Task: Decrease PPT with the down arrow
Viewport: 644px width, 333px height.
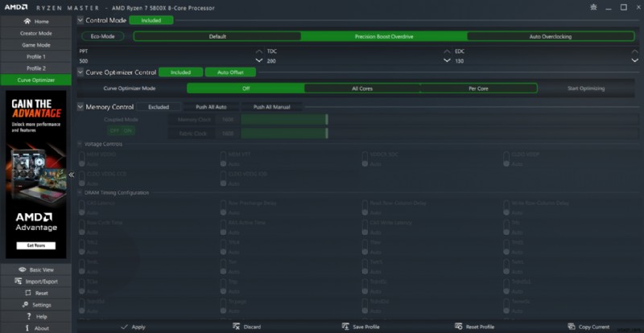Action: click(258, 61)
